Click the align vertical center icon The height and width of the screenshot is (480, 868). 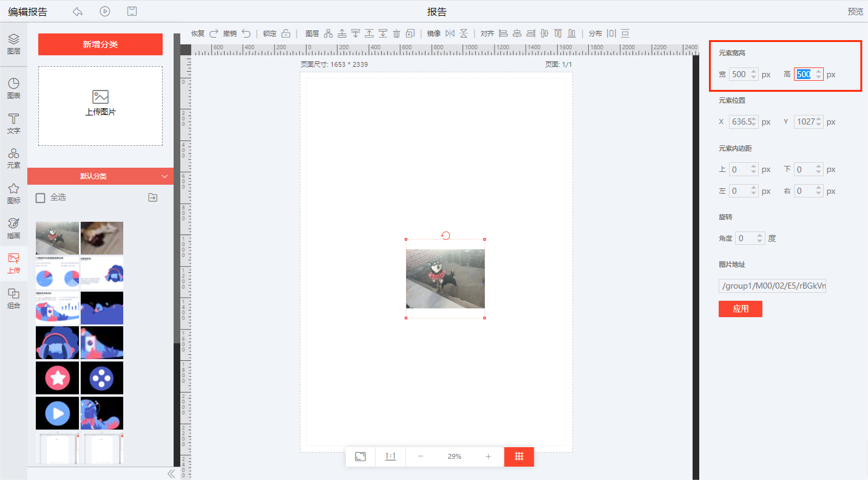[544, 33]
